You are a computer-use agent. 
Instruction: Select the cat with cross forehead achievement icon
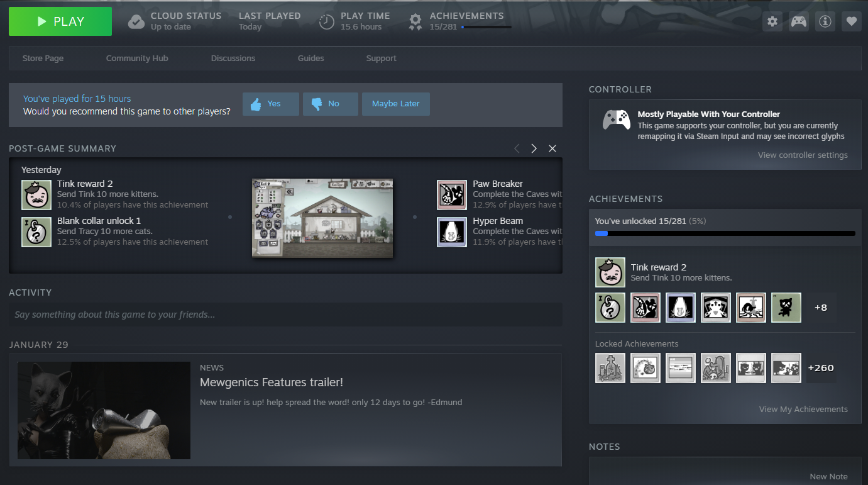(716, 308)
